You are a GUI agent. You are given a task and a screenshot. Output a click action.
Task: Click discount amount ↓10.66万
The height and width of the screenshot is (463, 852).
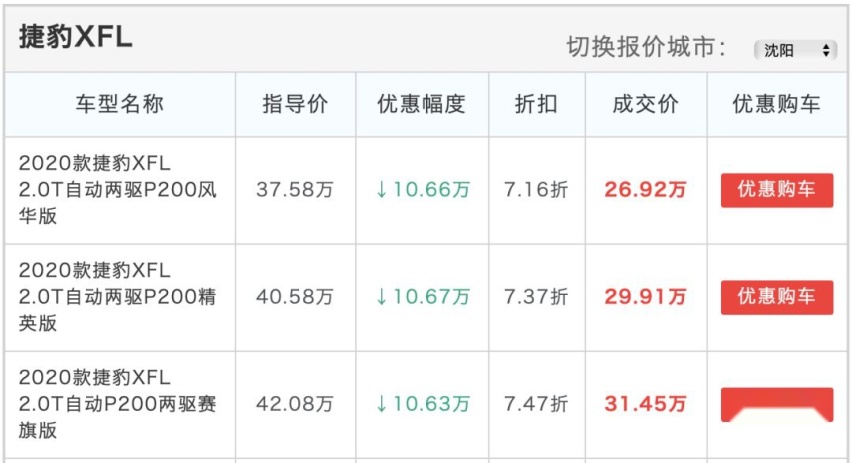(x=422, y=190)
